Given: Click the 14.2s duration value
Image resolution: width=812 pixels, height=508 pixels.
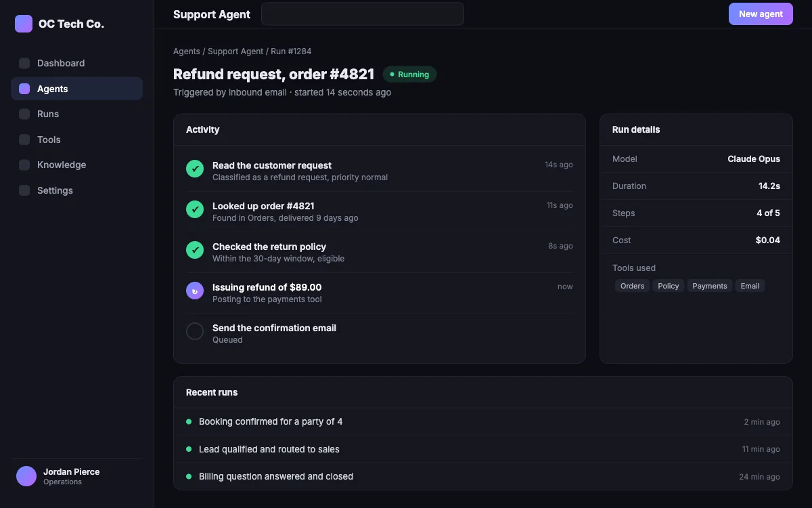Looking at the screenshot, I should pos(769,186).
